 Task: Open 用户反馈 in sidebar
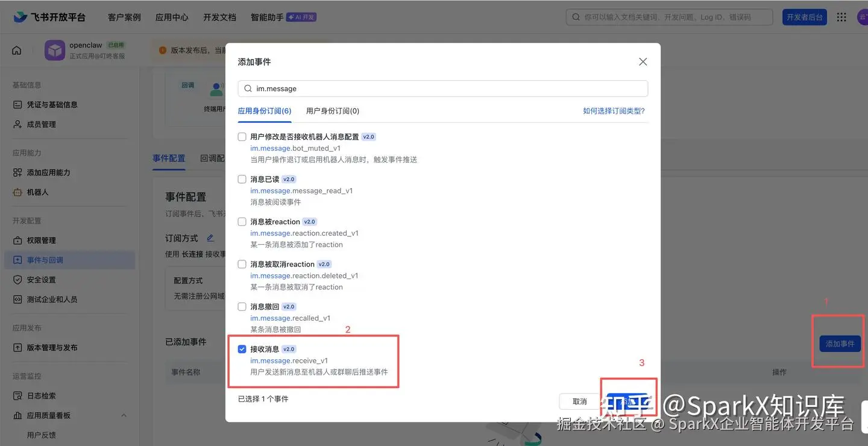point(42,435)
